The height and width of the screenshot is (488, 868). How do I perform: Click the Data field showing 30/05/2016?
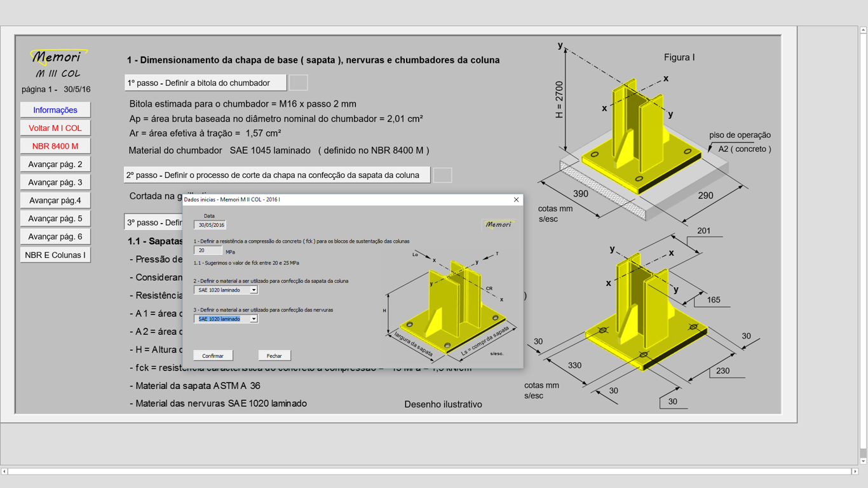pos(210,225)
